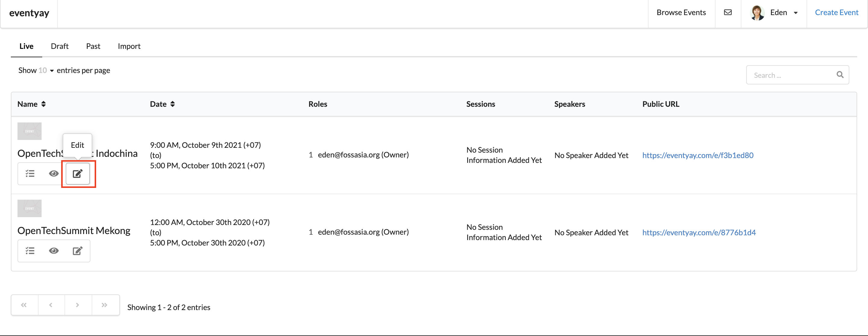This screenshot has height=336, width=868.
Task: Click 'Showing 1 - 2 of 2 entries' text
Action: coord(169,307)
